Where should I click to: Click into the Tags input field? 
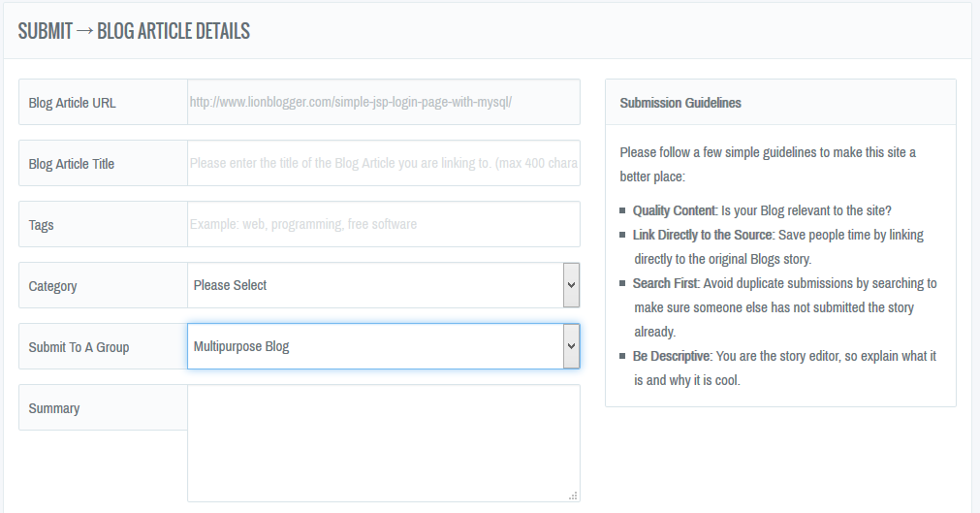coord(383,224)
